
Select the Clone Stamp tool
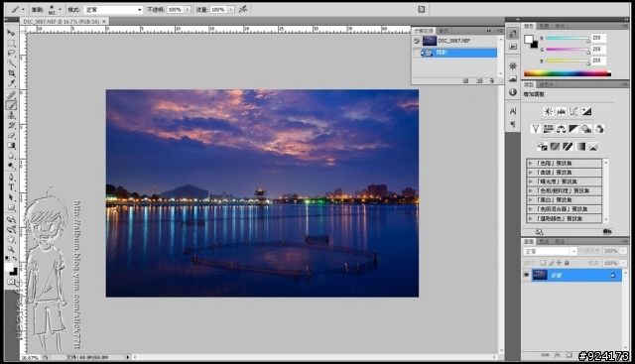coord(11,115)
